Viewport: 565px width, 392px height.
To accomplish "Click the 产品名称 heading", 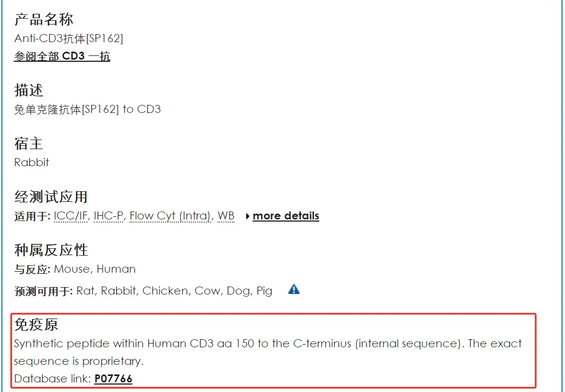I will (44, 19).
